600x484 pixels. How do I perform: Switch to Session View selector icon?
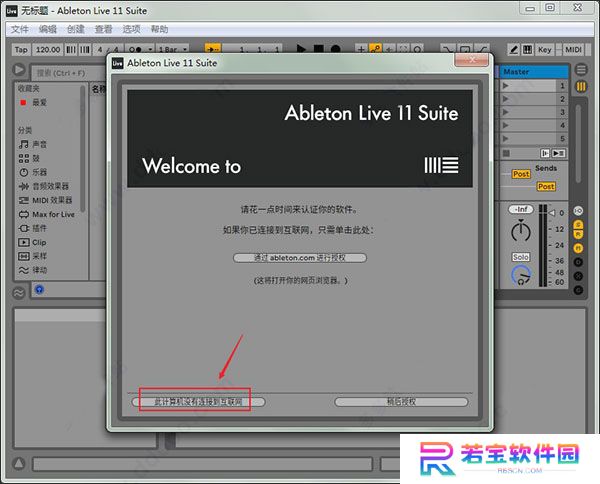click(581, 86)
